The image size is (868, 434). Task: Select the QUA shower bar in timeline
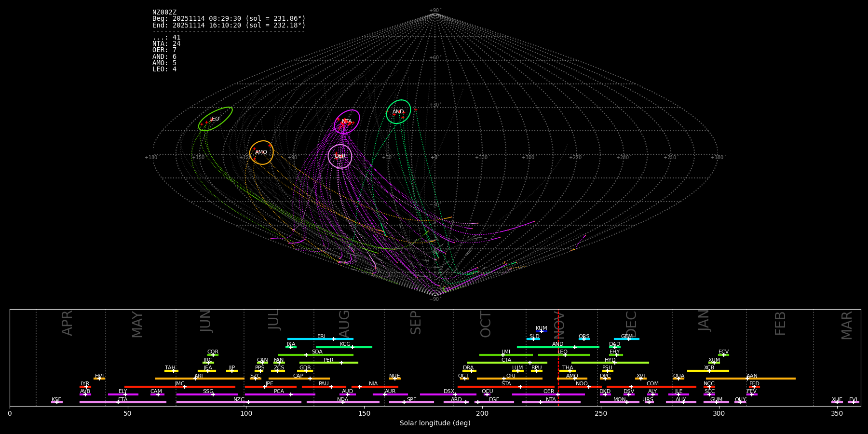coord(678,379)
